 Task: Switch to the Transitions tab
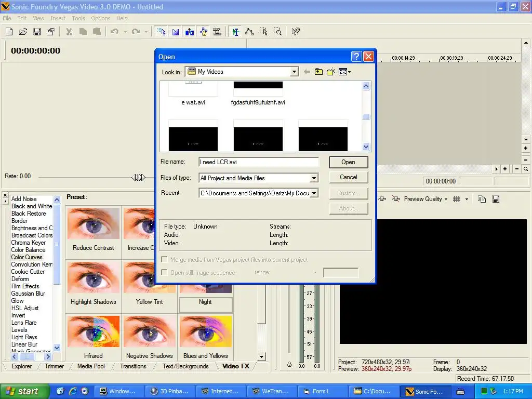133,366
